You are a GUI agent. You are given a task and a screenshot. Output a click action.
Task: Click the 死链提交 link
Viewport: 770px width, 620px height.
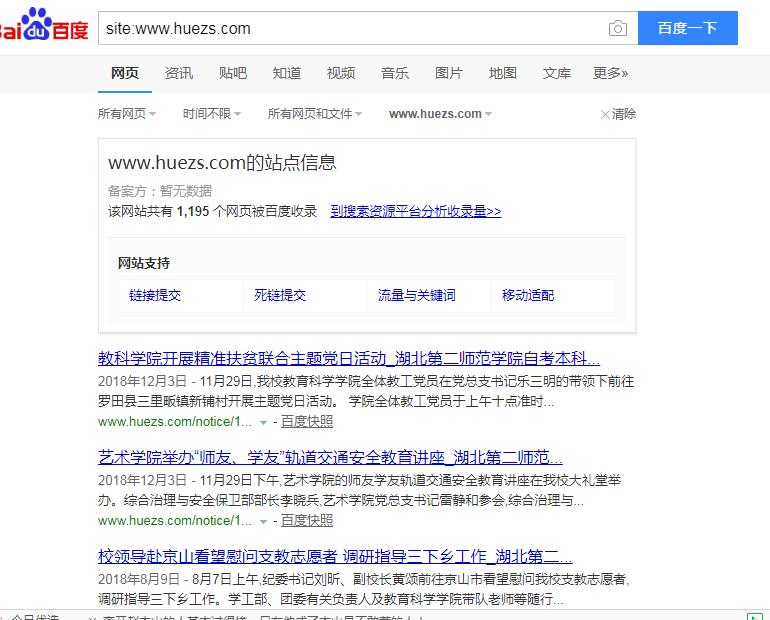coord(280,296)
